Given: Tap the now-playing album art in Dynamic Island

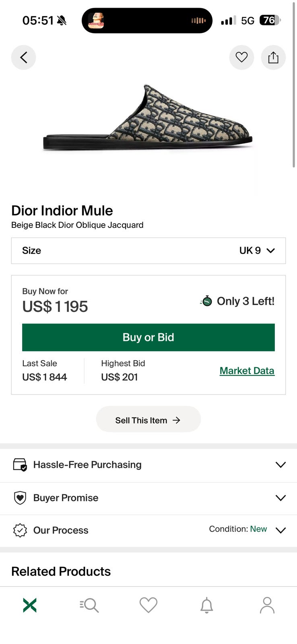Looking at the screenshot, I should tap(96, 21).
